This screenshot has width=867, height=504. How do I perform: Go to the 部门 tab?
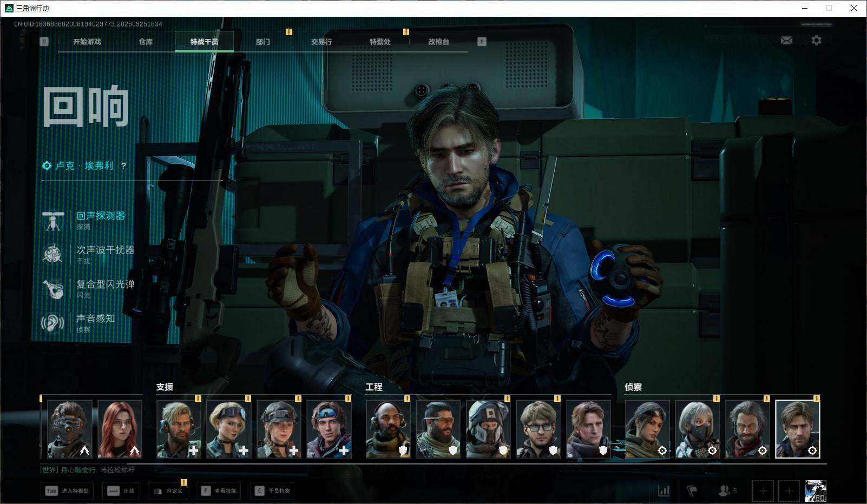pyautogui.click(x=263, y=42)
